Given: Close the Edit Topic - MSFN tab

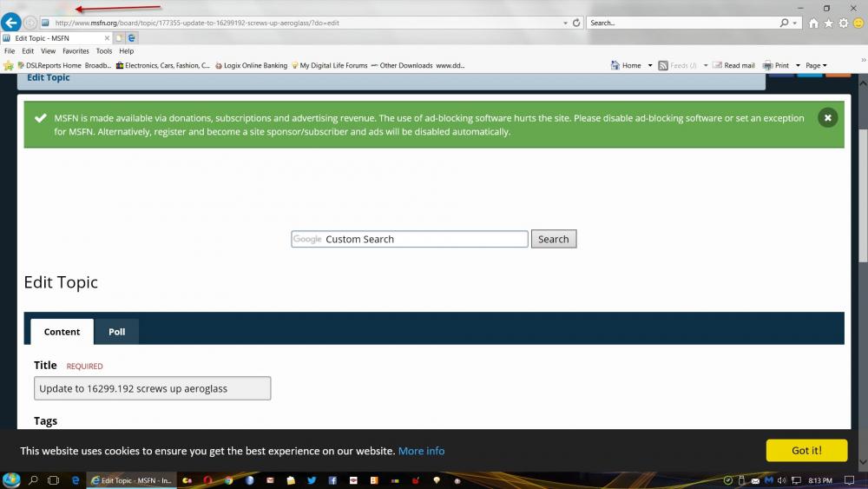Looking at the screenshot, I should 107,38.
